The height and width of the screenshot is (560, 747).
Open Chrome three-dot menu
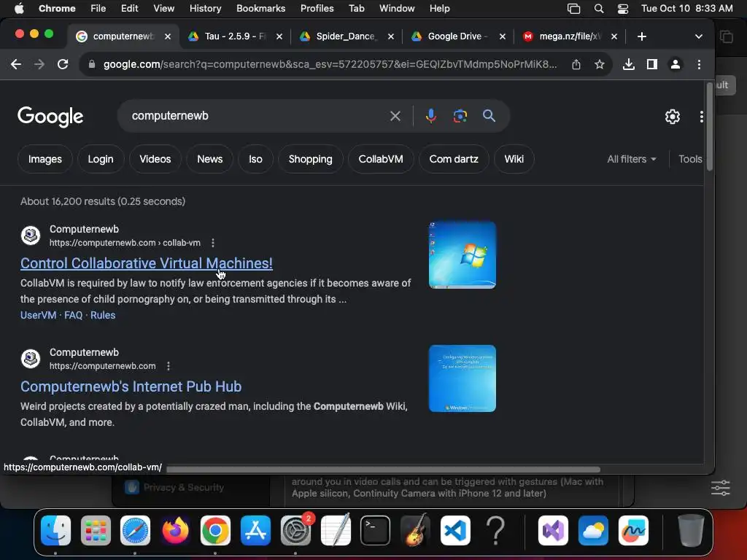pos(699,64)
